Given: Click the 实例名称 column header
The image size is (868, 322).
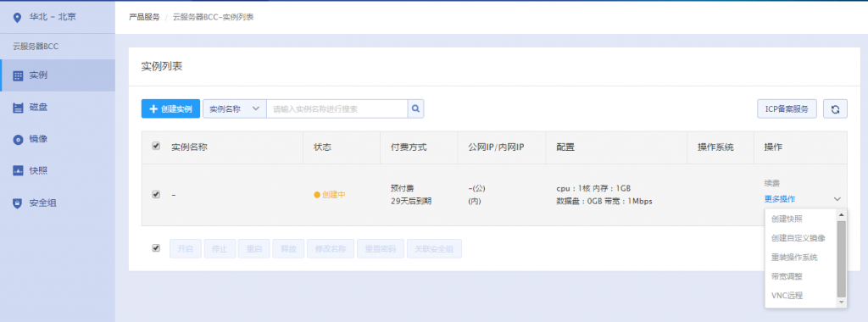Looking at the screenshot, I should [x=189, y=147].
